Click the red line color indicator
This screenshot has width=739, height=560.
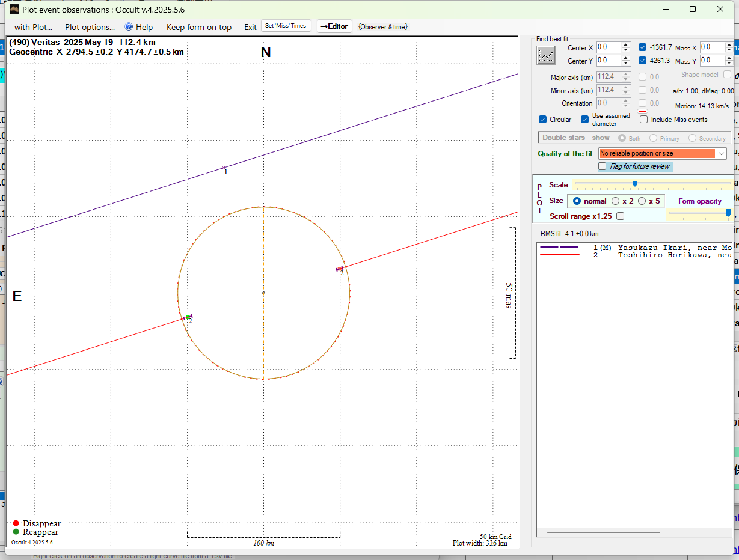[642, 111]
